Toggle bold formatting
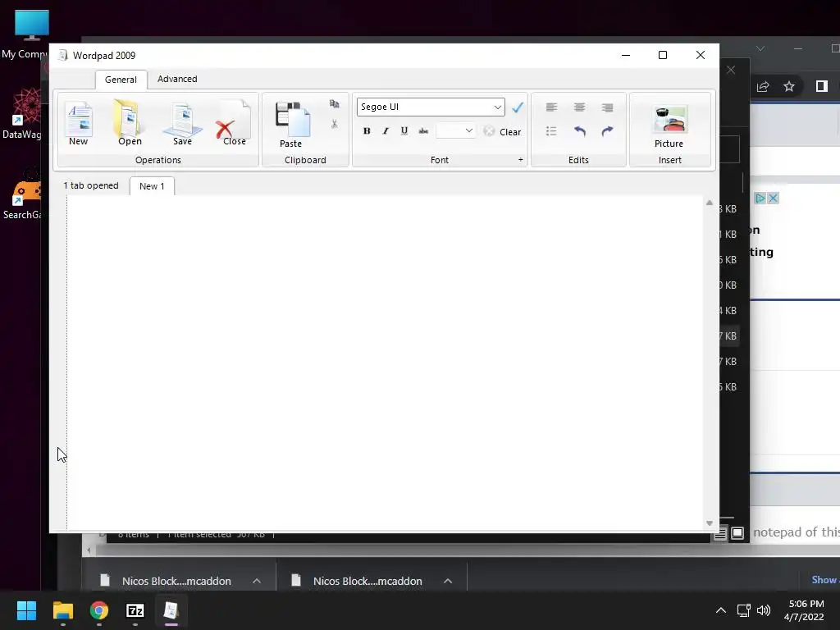The height and width of the screenshot is (630, 840). tap(367, 131)
